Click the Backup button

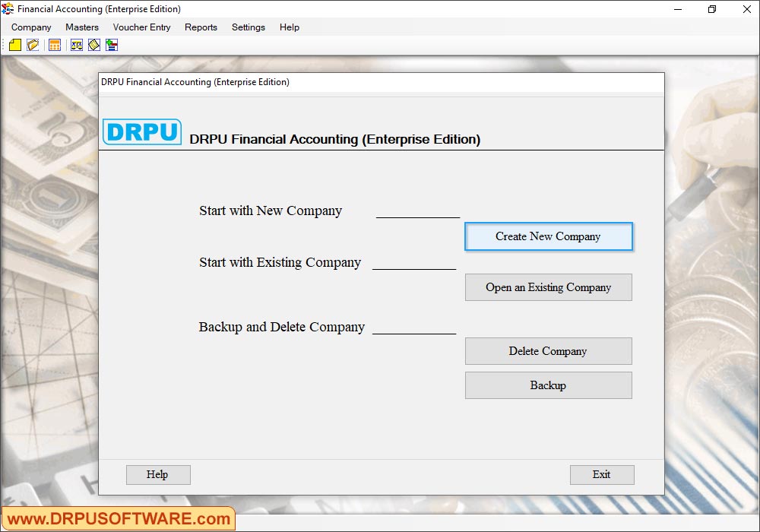pyautogui.click(x=548, y=385)
